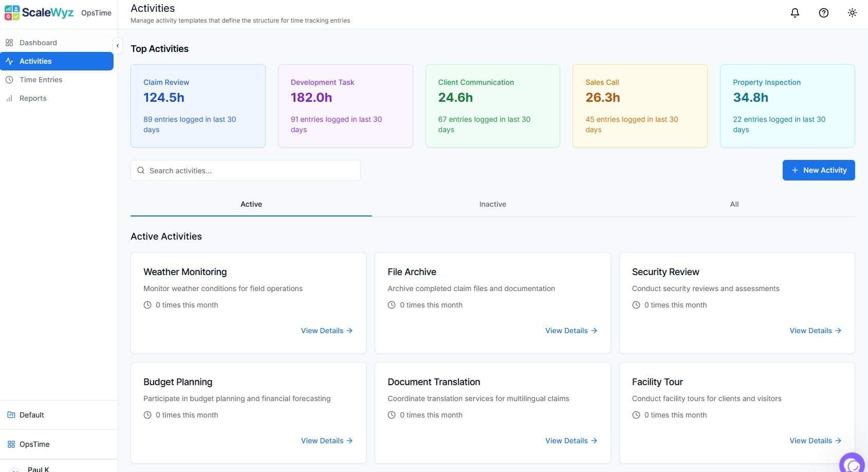The height and width of the screenshot is (472, 868).
Task: Click View Details arrow for Document Translation
Action: pyautogui.click(x=594, y=441)
